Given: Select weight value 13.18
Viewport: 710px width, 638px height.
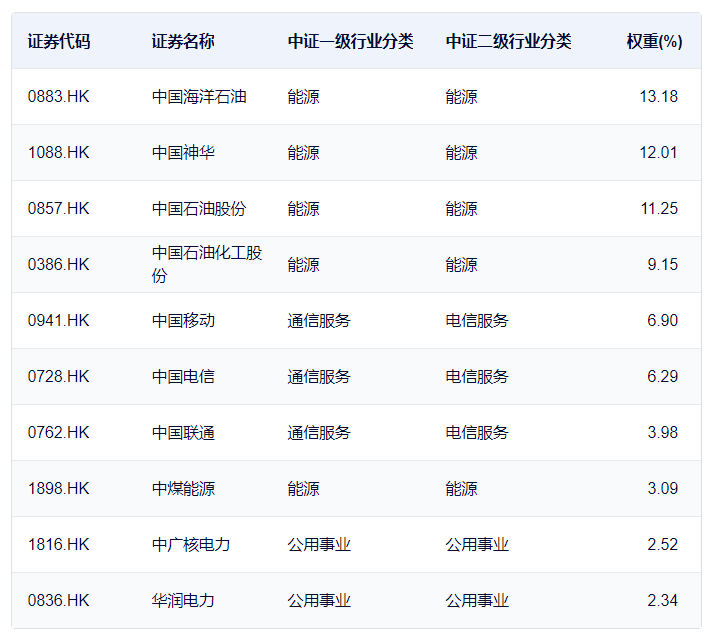Looking at the screenshot, I should 658,96.
